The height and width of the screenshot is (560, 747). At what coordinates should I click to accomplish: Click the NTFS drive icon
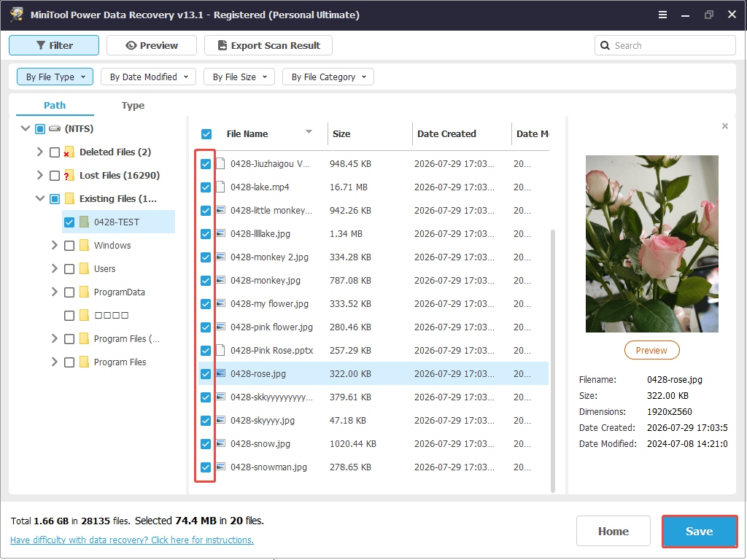(55, 128)
